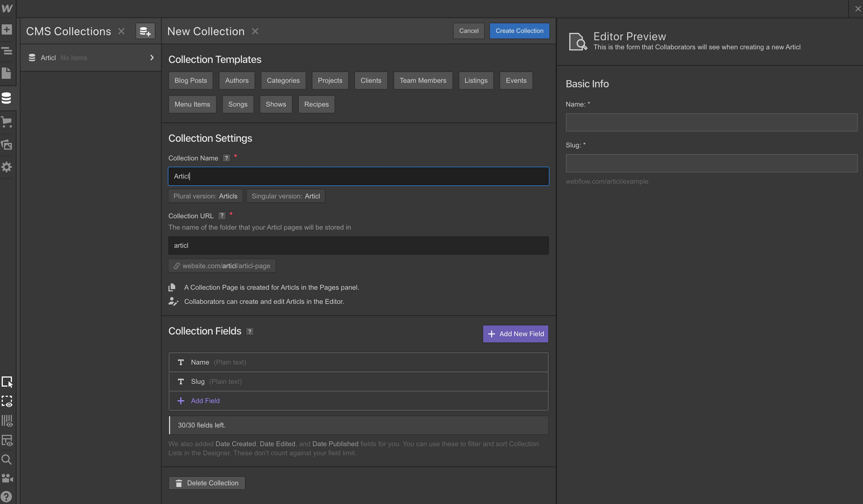Open the Add Elements panel icon
The width and height of the screenshot is (863, 504).
click(7, 29)
